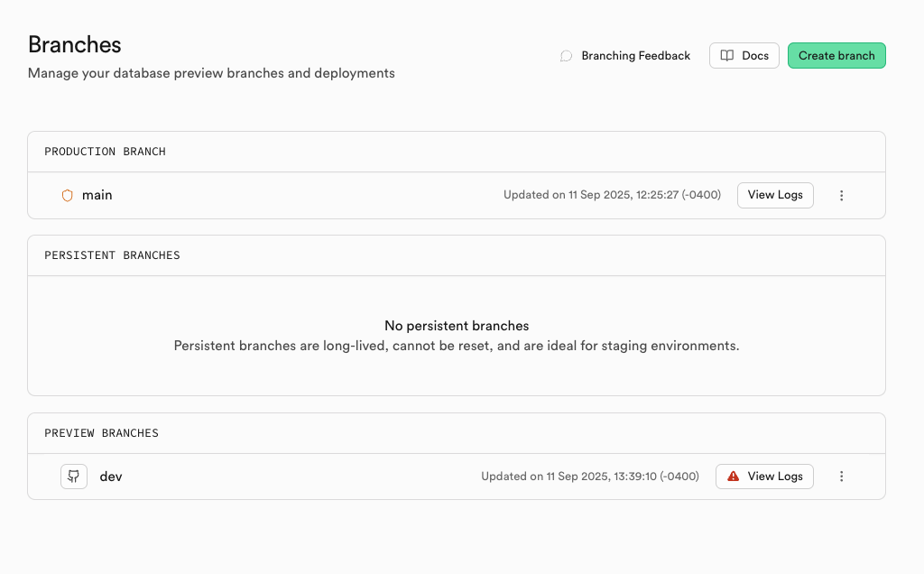This screenshot has width=924, height=574.
Task: Open the three-dot menu for the dev branch
Action: 842,477
